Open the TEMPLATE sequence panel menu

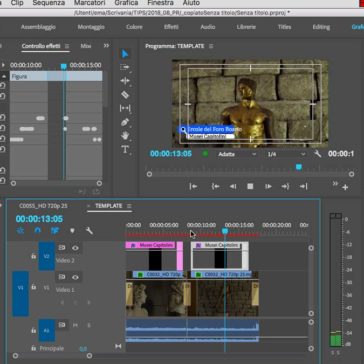pyautogui.click(x=129, y=206)
